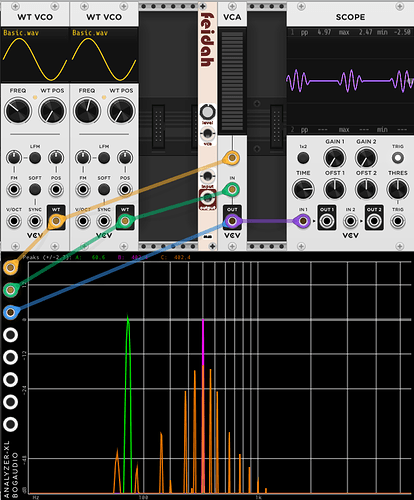Adjust the FREQ knob on the right WT VCO

click(x=87, y=111)
